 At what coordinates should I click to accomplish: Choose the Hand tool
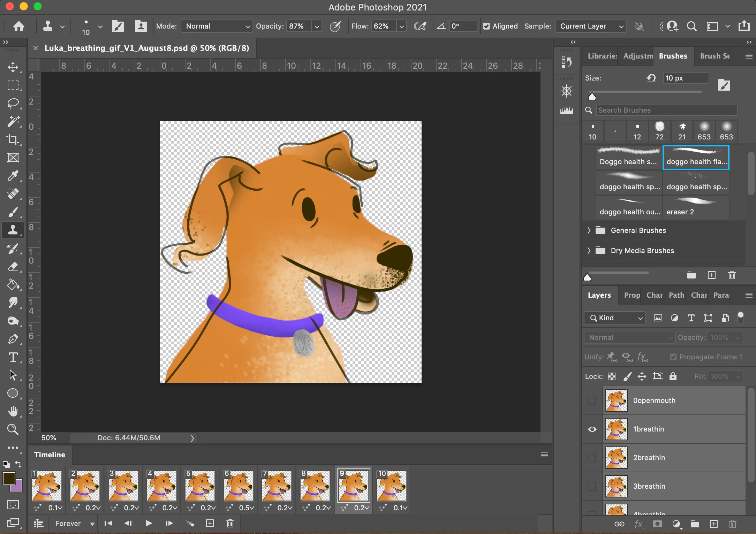[x=13, y=411]
